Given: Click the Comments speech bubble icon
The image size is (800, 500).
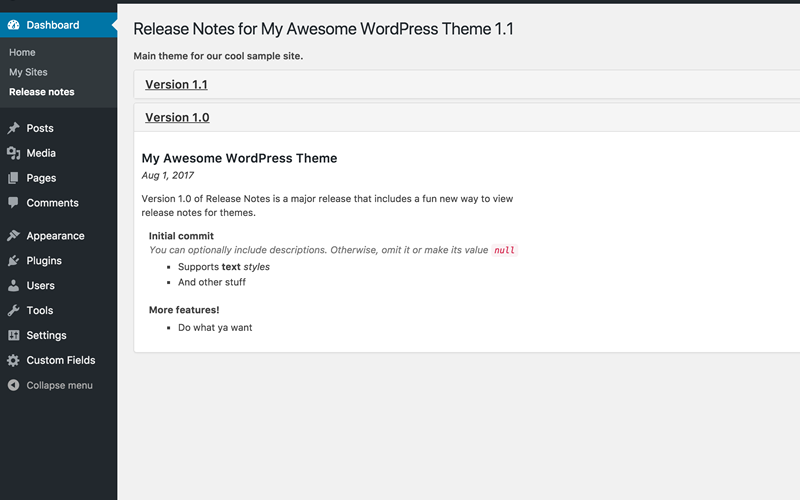Looking at the screenshot, I should pyautogui.click(x=13, y=203).
